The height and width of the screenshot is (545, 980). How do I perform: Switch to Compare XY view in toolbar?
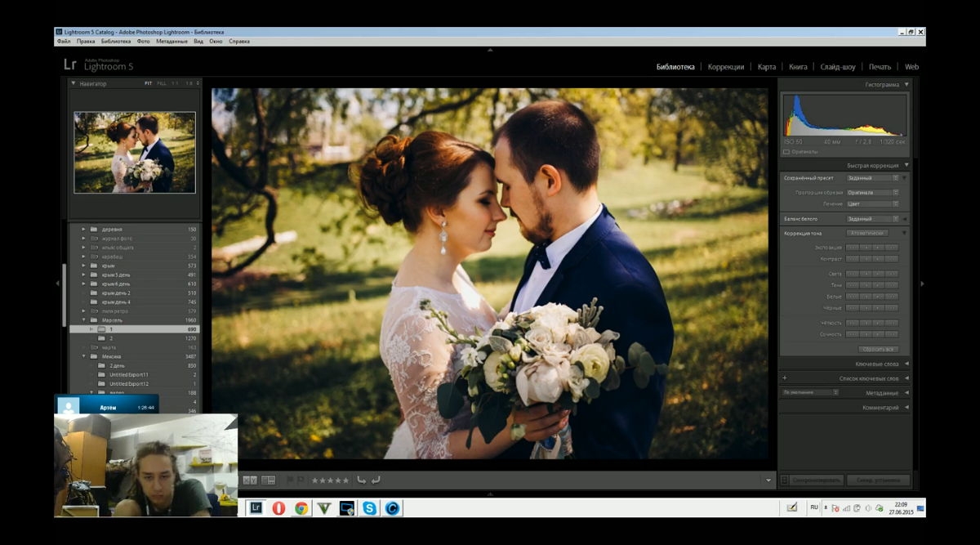click(x=250, y=480)
